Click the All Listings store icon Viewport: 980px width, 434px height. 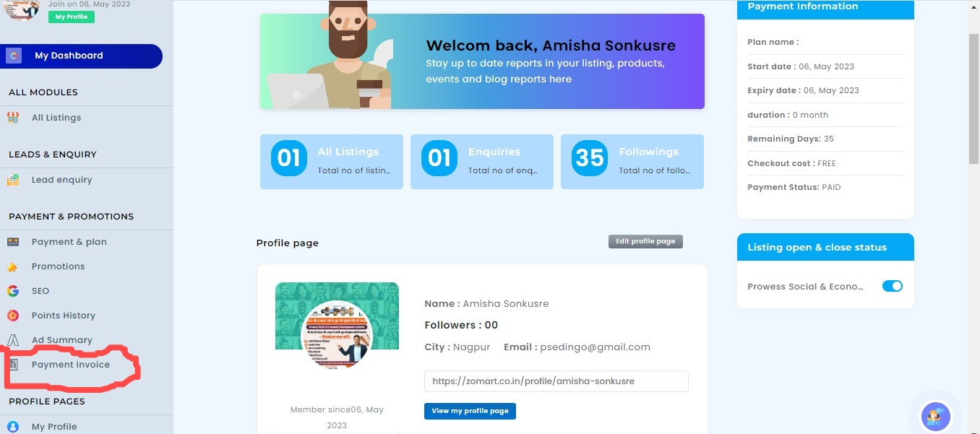[13, 118]
